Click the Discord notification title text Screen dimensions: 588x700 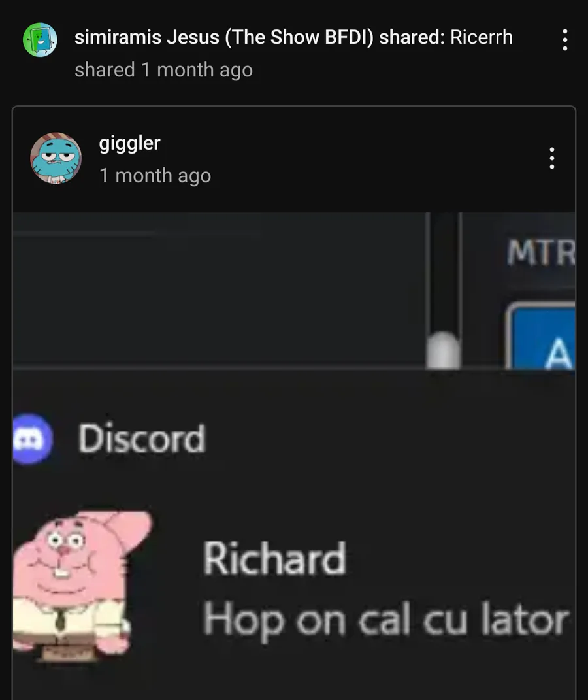tap(142, 439)
